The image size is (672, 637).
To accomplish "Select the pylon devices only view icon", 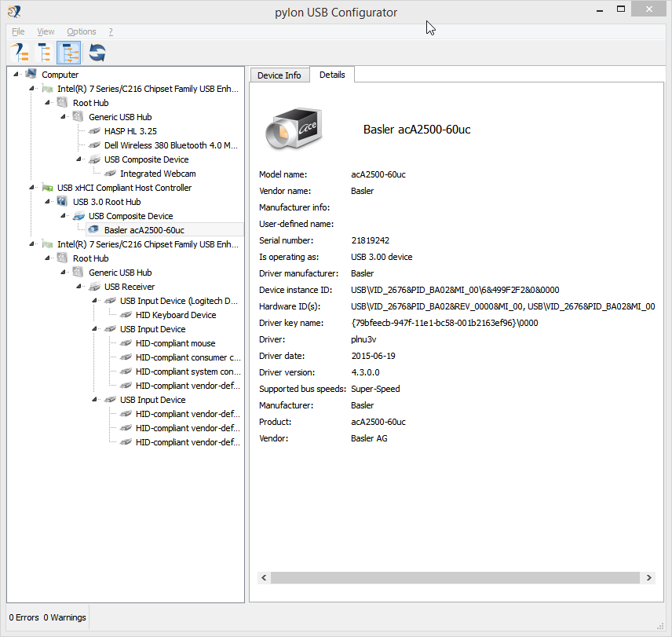I will 20,53.
